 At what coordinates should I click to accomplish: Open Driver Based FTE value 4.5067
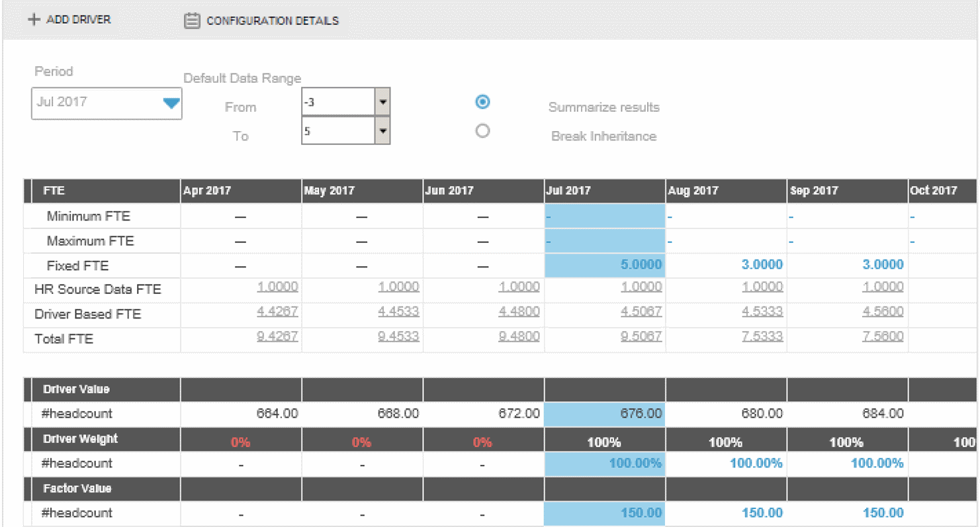tap(641, 312)
